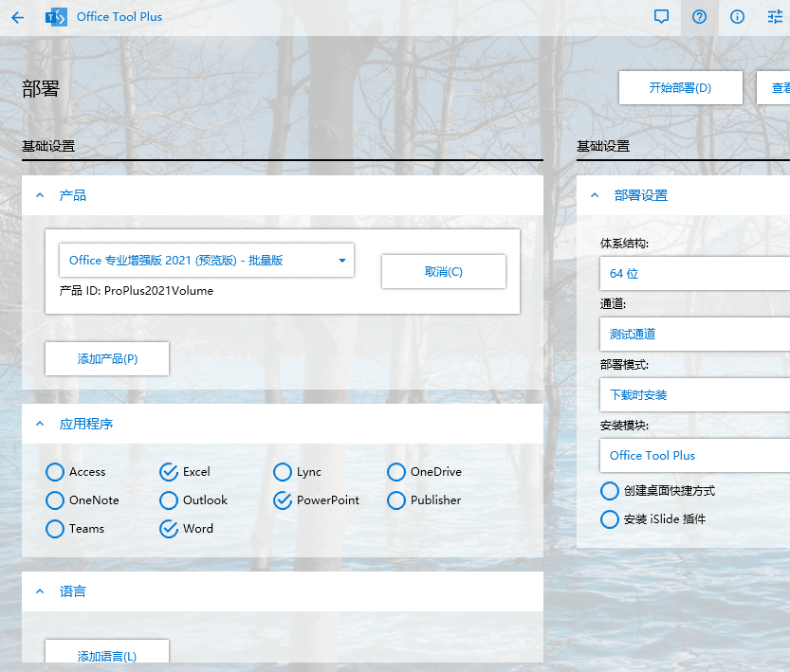790x672 pixels.
Task: Click the 取消(C) button
Action: point(444,272)
